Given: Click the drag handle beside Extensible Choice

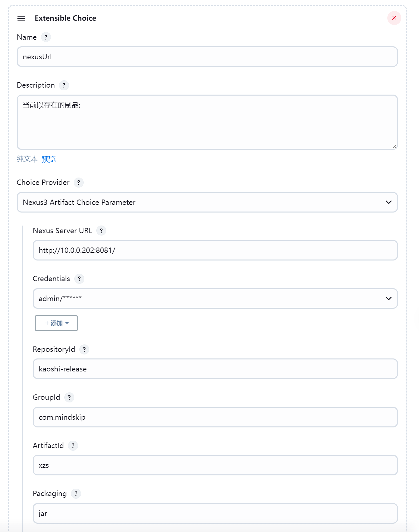Looking at the screenshot, I should tap(21, 18).
